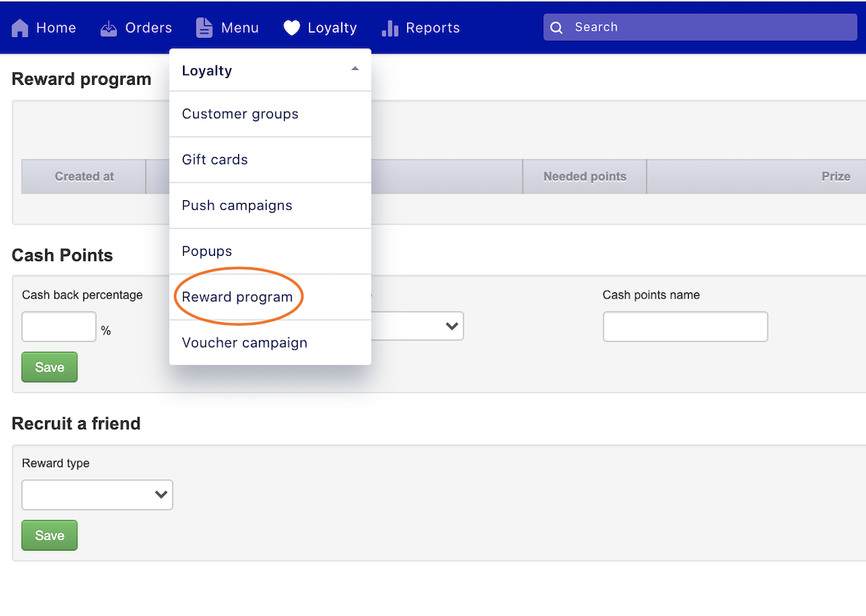Click the magnifier icon in search bar
This screenshot has width=866, height=616.
tap(557, 28)
